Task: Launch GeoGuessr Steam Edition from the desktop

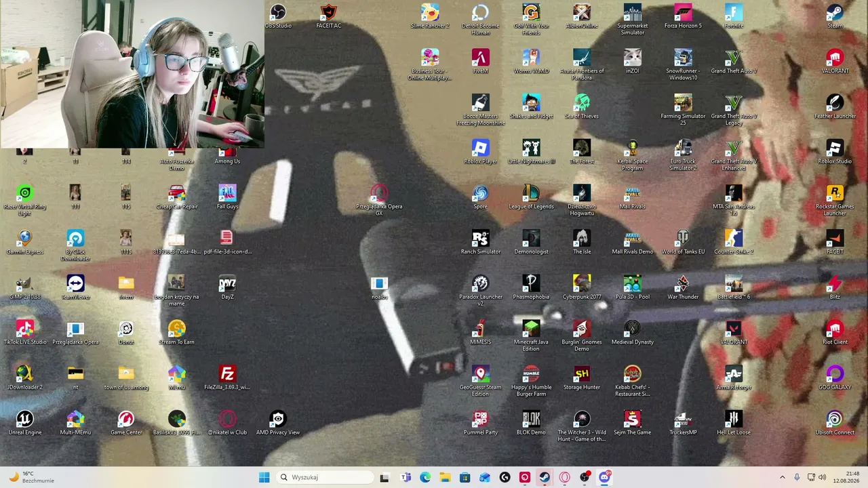Action: pos(480,381)
